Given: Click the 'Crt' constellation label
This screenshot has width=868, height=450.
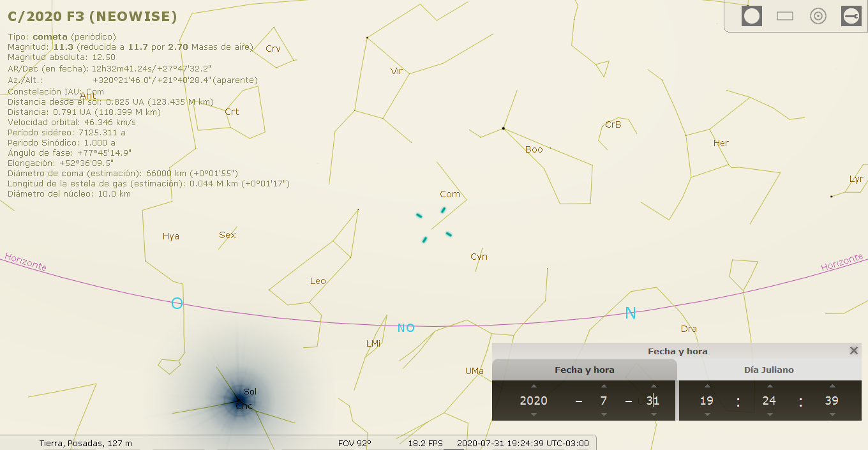Looking at the screenshot, I should coord(232,112).
